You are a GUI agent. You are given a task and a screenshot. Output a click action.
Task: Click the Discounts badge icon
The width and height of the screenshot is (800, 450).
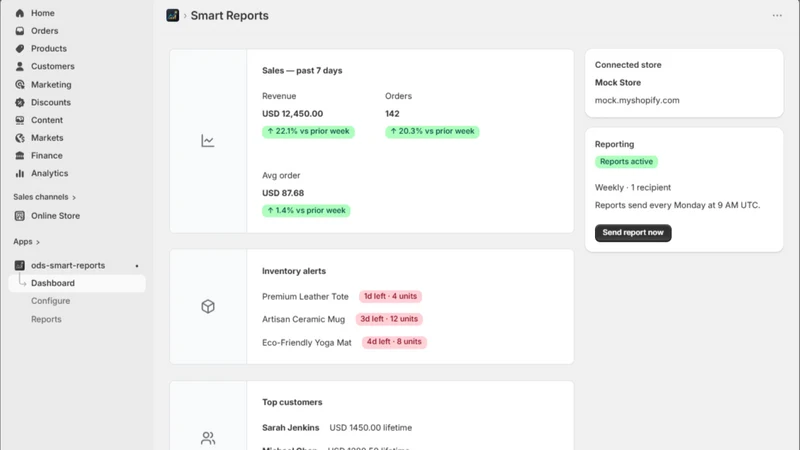point(19,103)
